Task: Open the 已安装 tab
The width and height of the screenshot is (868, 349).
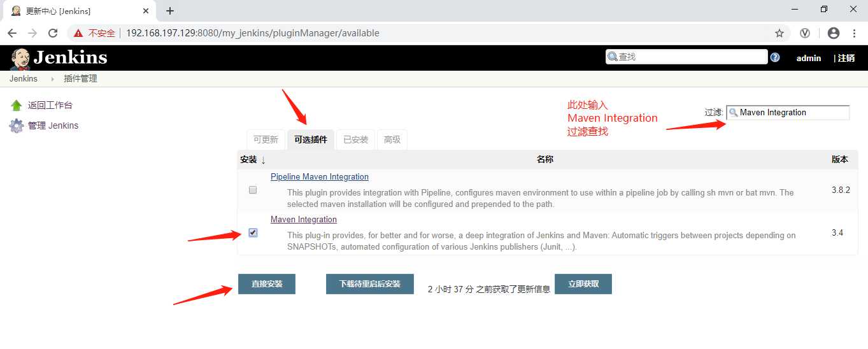Action: pos(356,139)
